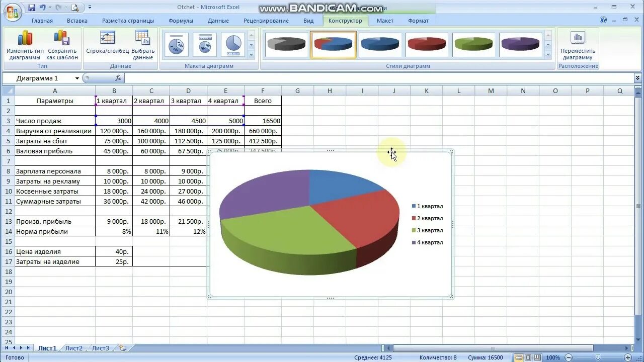Select the Строка/столбец swap tool
The width and height of the screenshot is (644, 362).
[x=107, y=44]
